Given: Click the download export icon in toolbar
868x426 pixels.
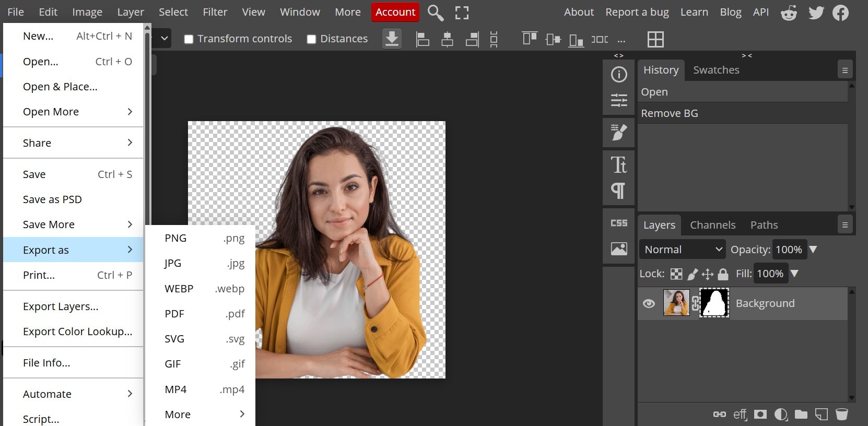Looking at the screenshot, I should pyautogui.click(x=392, y=39).
